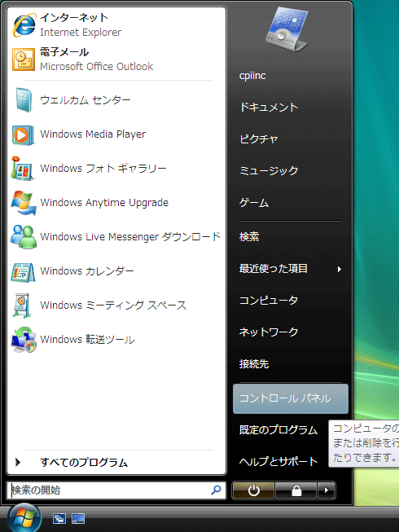Click the 検索の開始 search field
Image resolution: width=399 pixels, height=532 pixels.
(x=116, y=490)
